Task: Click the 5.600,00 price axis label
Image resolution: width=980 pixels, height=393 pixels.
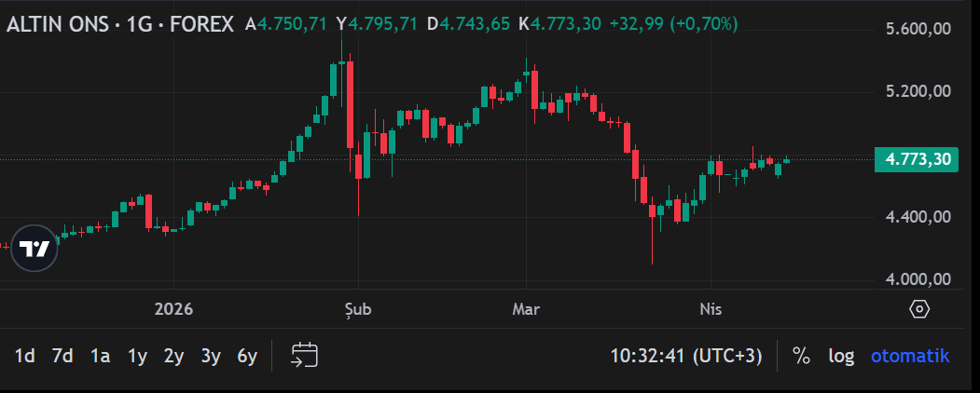Action: point(918,29)
